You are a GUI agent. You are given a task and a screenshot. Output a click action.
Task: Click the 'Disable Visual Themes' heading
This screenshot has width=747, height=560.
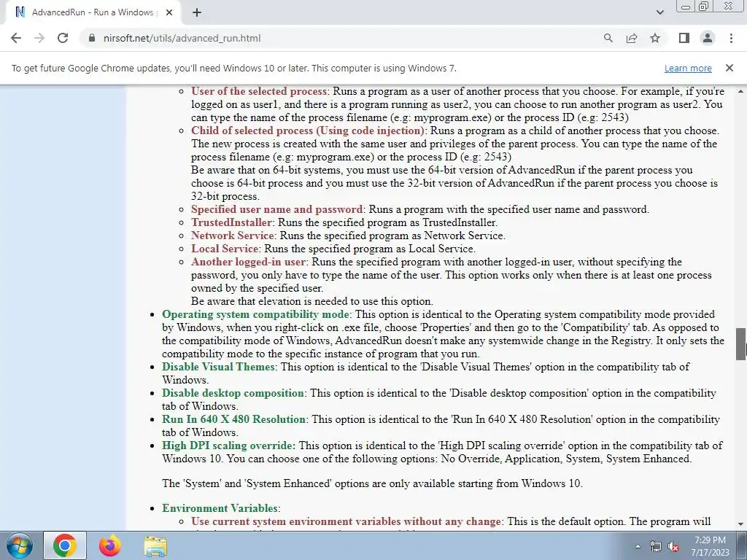click(218, 367)
